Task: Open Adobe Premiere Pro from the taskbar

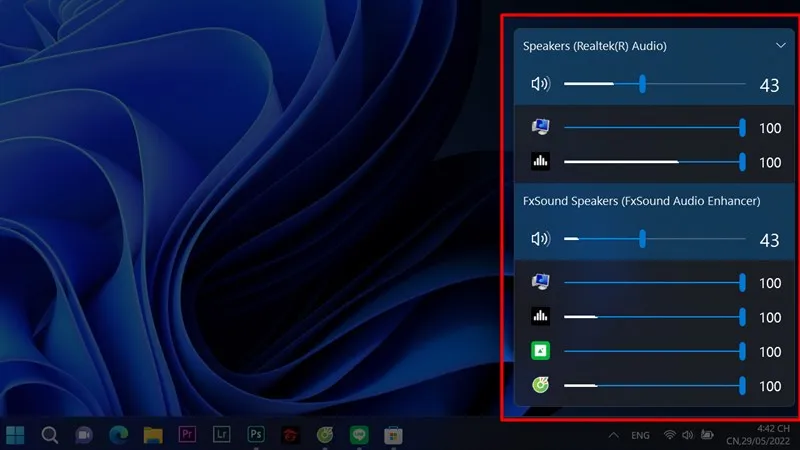Action: click(186, 434)
